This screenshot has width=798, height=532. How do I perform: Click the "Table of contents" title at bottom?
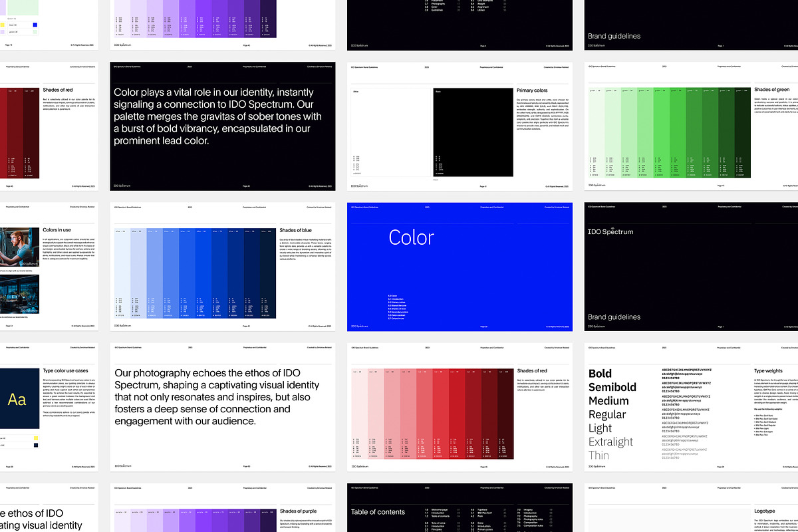[378, 512]
